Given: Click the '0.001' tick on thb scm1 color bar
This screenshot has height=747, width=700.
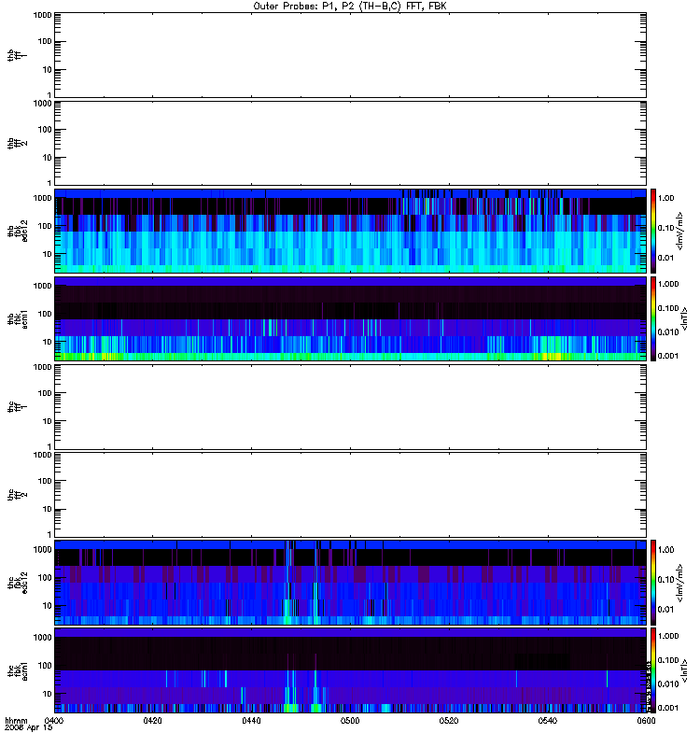Looking at the screenshot, I should tap(668, 356).
